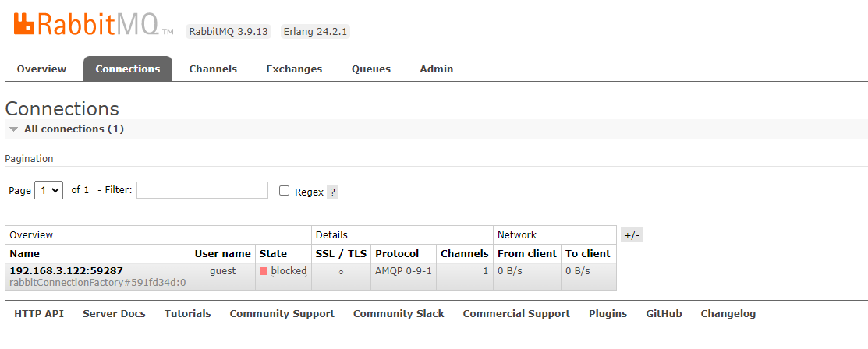
Task: Click the blocked state label
Action: pyautogui.click(x=289, y=271)
